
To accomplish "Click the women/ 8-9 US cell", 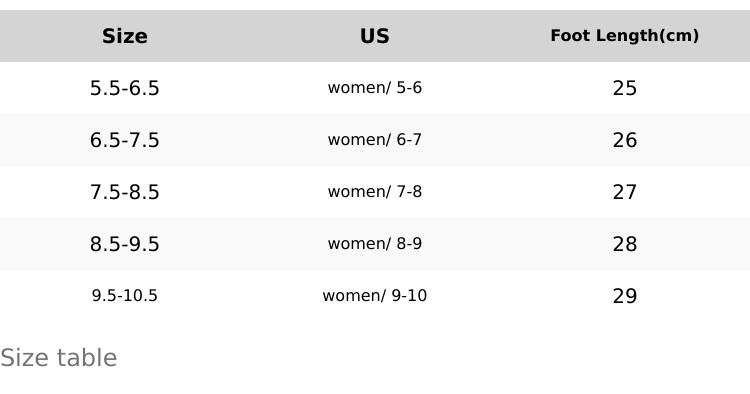I will click(x=375, y=244).
